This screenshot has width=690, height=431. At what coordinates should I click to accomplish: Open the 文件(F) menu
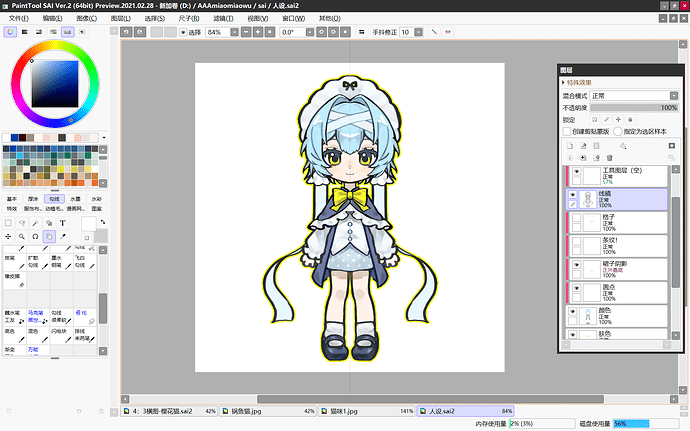(x=18, y=18)
